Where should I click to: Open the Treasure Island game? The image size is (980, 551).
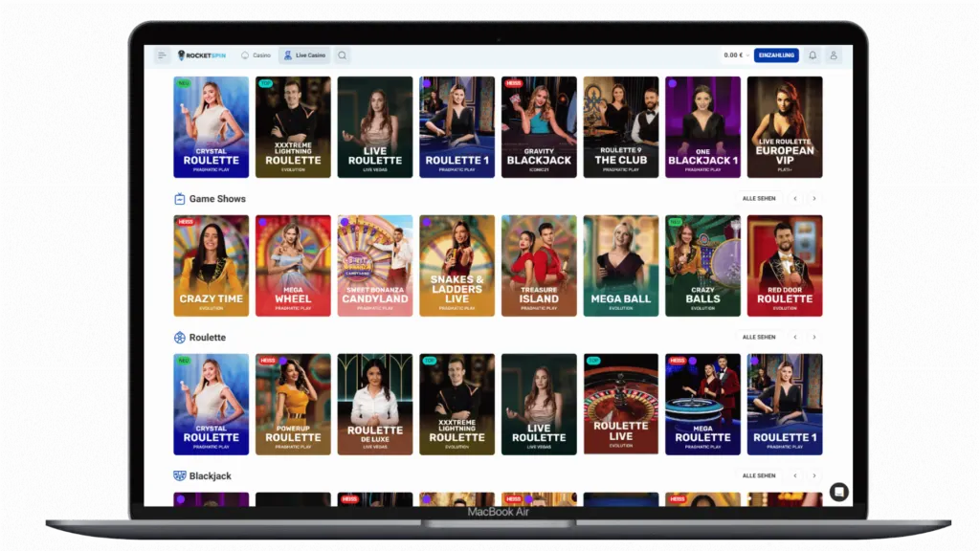539,266
